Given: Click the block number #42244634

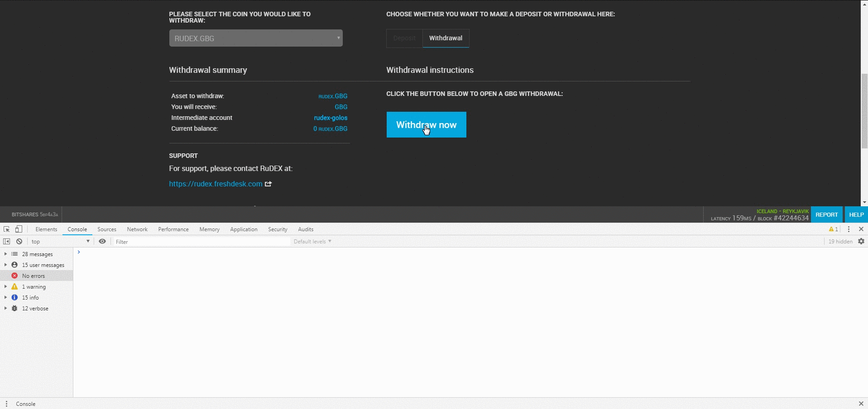Looking at the screenshot, I should 791,218.
